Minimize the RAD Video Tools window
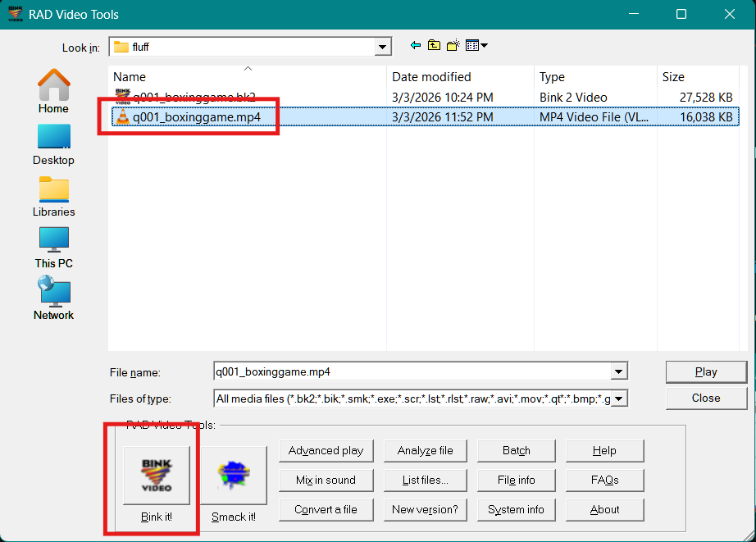The height and width of the screenshot is (542, 756). click(x=634, y=14)
